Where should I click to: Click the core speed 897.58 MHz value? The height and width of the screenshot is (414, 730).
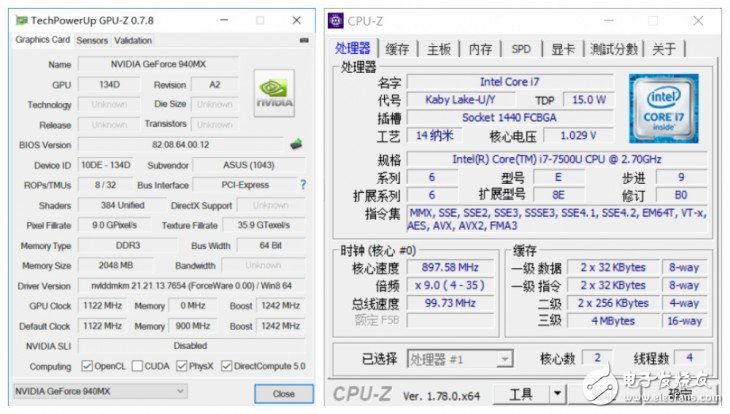point(450,267)
